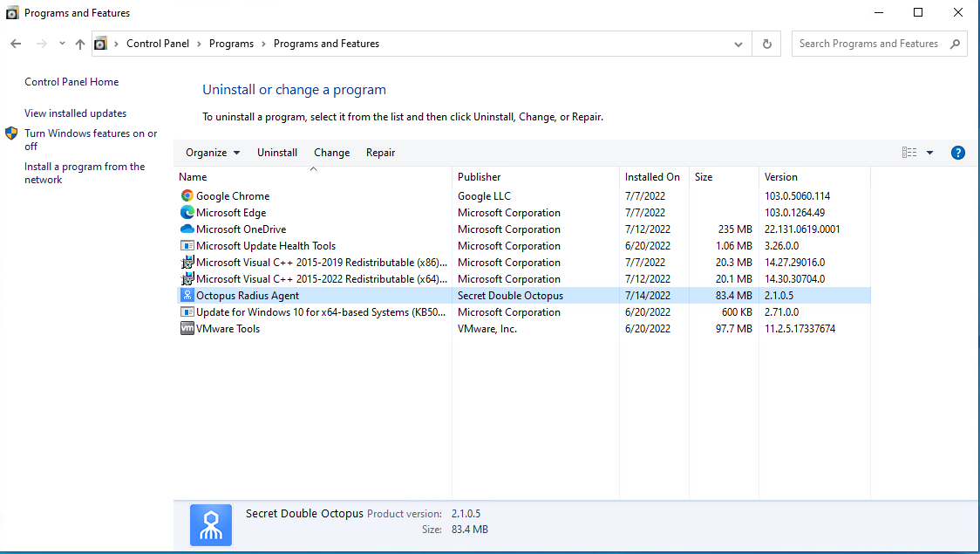
Task: Select the Octopus Radius Agent name
Action: coord(248,295)
